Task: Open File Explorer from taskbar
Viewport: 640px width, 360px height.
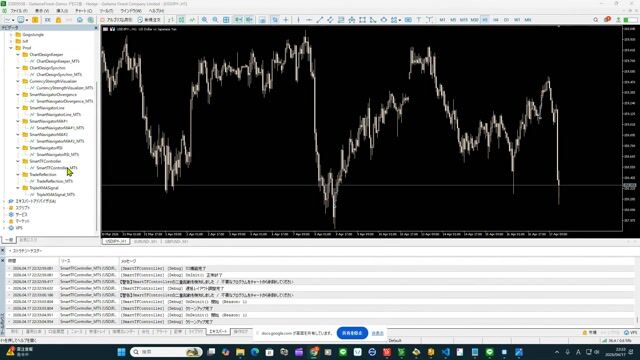Action: tap(240, 352)
